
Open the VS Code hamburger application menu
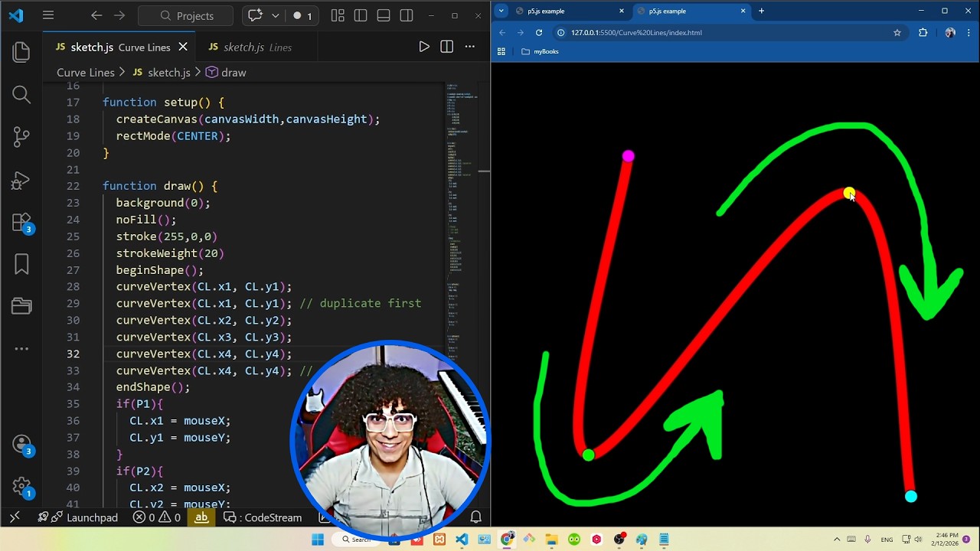tap(48, 15)
